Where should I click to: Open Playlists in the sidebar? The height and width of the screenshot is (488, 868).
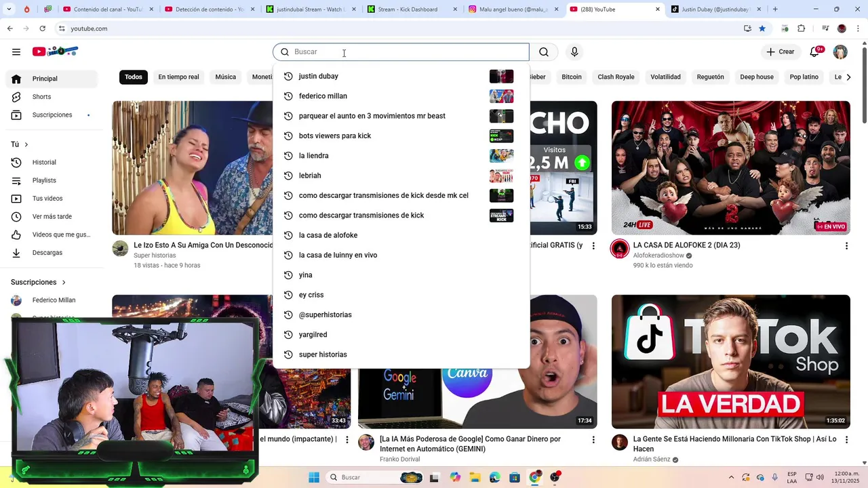(52, 180)
